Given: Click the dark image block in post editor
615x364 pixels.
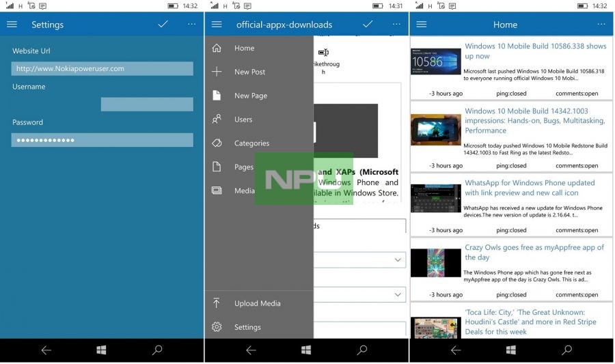Looking at the screenshot, I should click(x=346, y=131).
